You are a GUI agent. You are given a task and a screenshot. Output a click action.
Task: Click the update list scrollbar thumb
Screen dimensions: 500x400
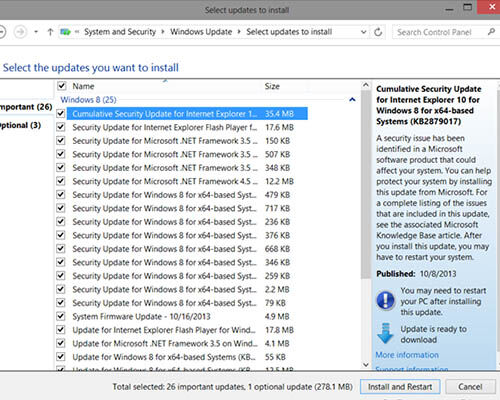366,185
